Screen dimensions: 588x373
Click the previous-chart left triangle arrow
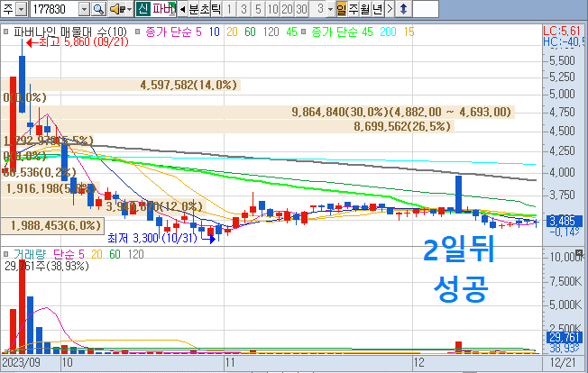[182, 9]
